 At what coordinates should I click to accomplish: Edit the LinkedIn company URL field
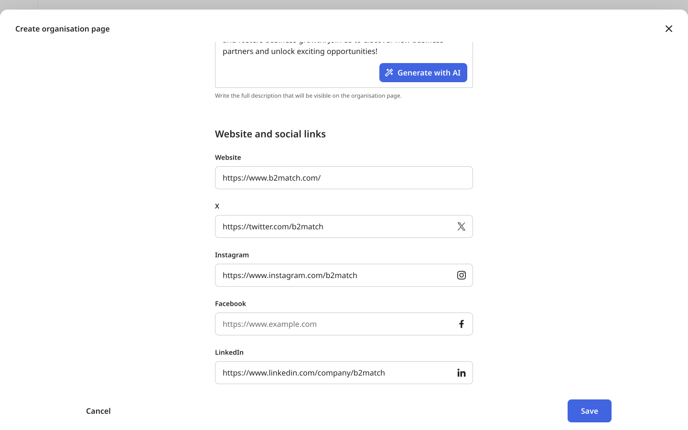[344, 373]
